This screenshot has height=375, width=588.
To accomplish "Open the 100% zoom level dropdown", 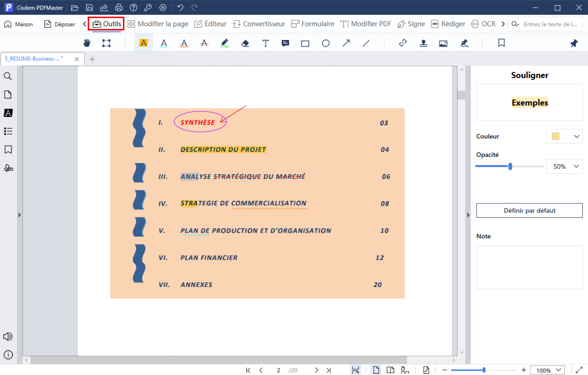I will 547,370.
